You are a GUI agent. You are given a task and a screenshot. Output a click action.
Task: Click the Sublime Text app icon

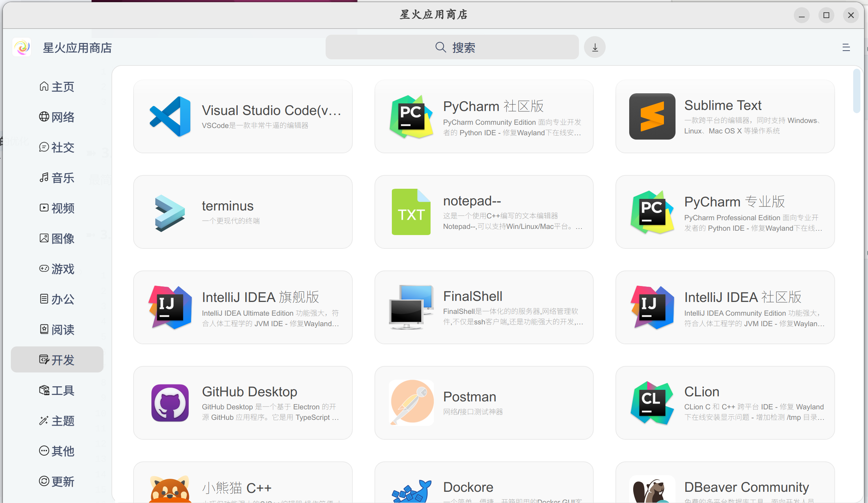tap(652, 116)
